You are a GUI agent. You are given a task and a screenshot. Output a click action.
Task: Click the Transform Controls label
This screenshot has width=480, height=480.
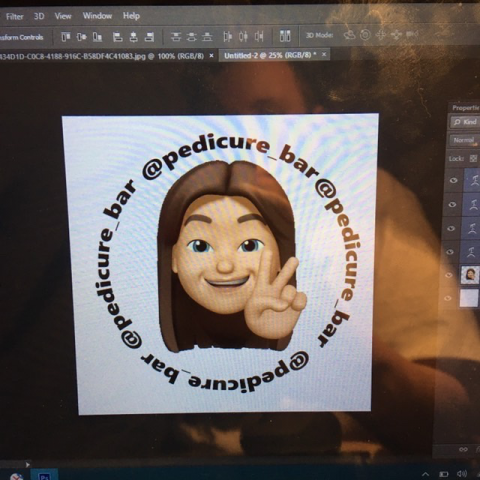(22, 37)
